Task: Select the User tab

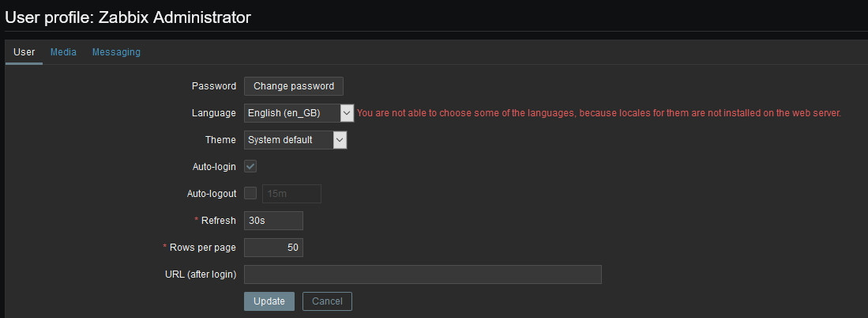Action: 24,52
